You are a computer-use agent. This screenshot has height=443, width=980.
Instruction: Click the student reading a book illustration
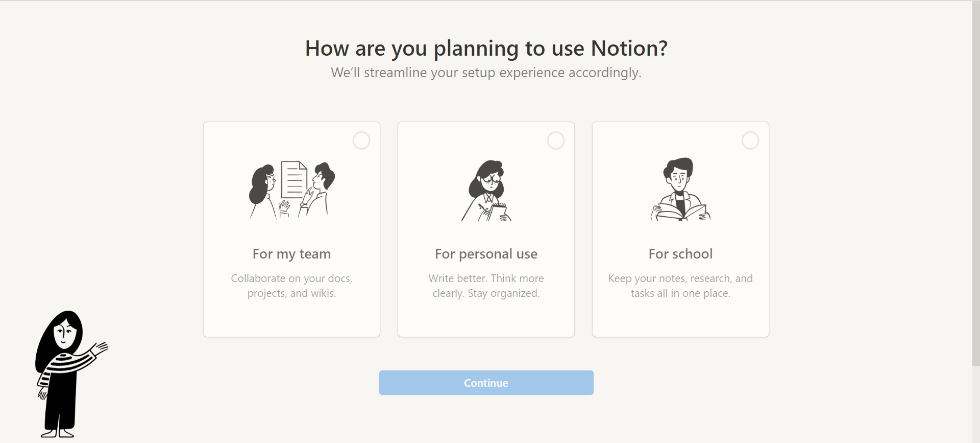[680, 190]
